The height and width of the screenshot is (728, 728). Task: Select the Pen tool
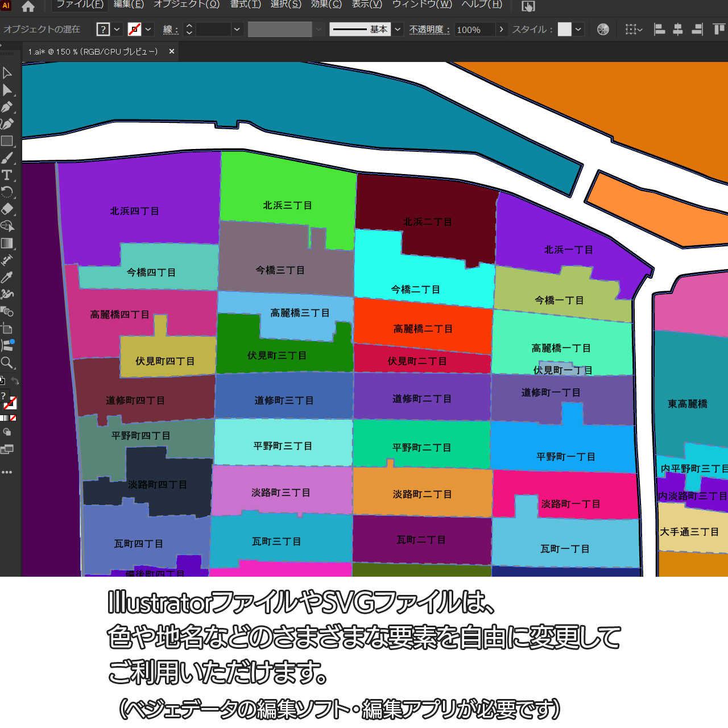click(7, 107)
